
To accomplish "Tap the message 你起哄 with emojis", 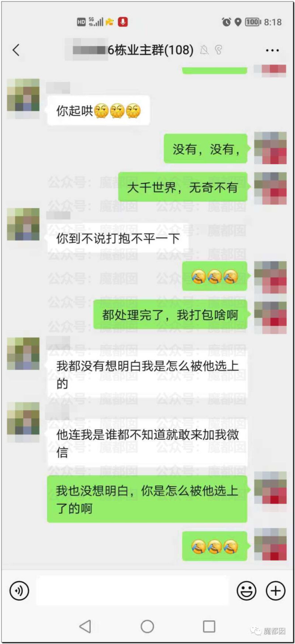I will point(98,110).
